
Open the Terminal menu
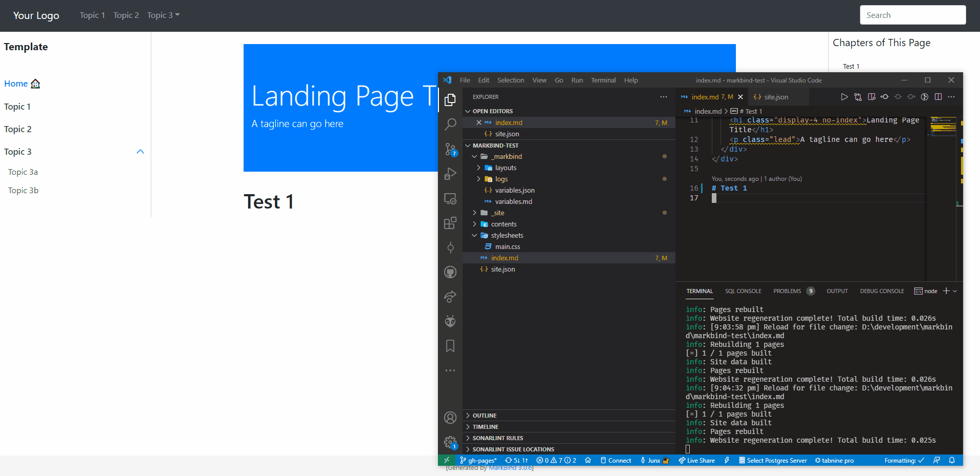603,80
